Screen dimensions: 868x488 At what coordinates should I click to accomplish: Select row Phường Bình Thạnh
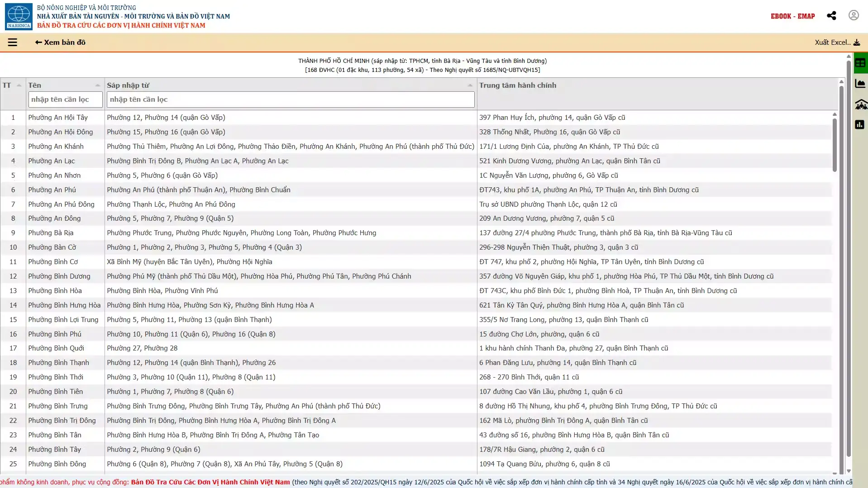(416, 363)
